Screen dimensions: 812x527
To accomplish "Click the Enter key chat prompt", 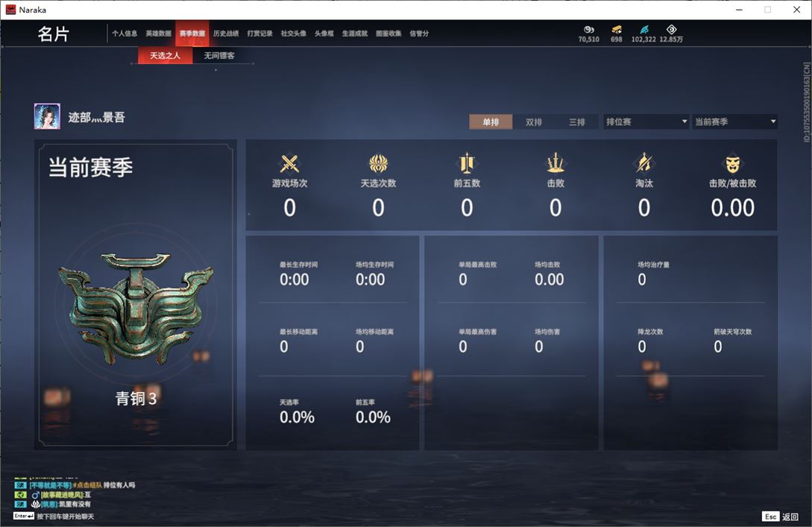I will coord(24,516).
